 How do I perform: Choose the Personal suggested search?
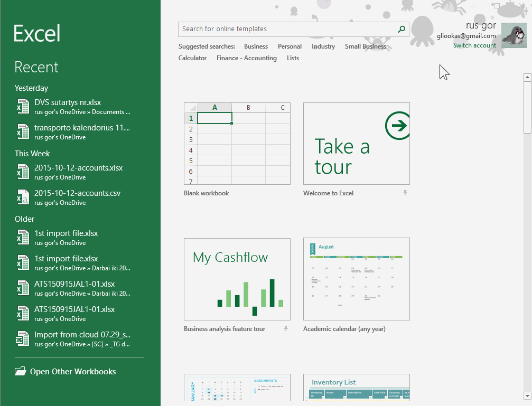[290, 46]
